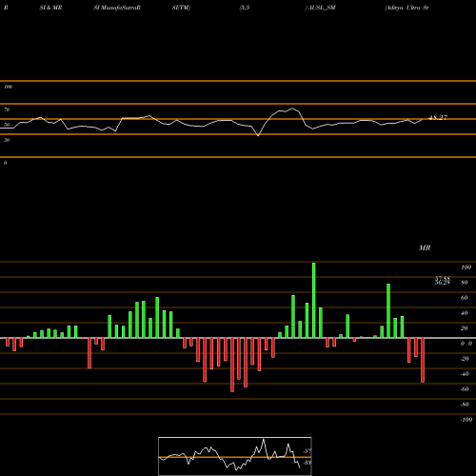
Task: Click the 'AUSL_SM' symbol label
Action: tap(322, 8)
